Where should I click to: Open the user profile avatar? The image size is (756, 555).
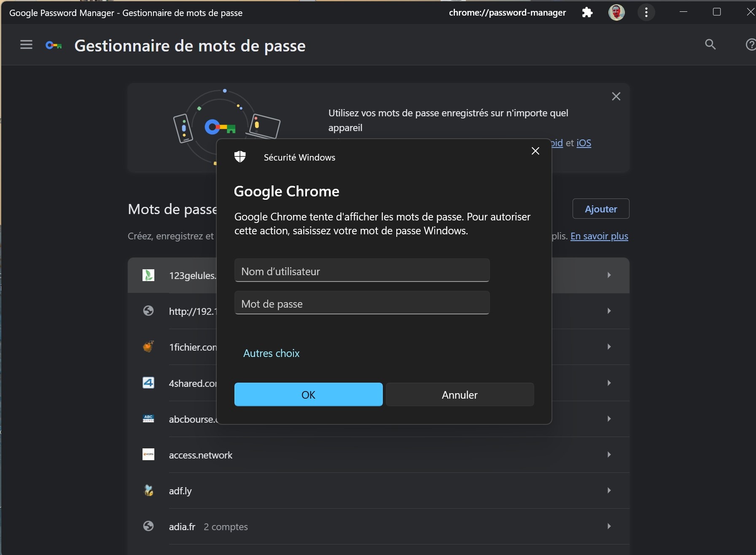click(616, 13)
